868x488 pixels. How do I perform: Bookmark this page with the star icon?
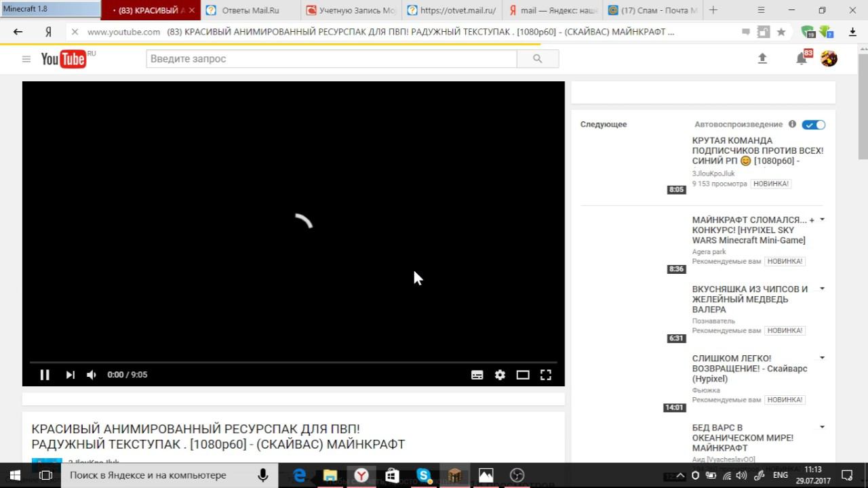pyautogui.click(x=781, y=32)
